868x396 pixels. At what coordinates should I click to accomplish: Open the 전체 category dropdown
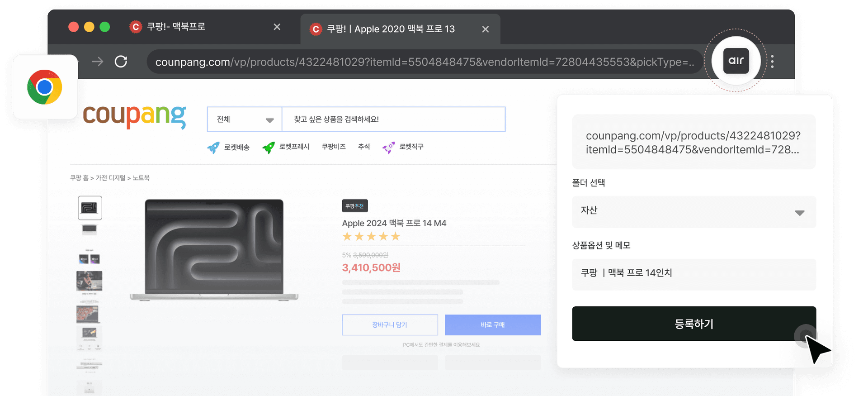tap(245, 119)
